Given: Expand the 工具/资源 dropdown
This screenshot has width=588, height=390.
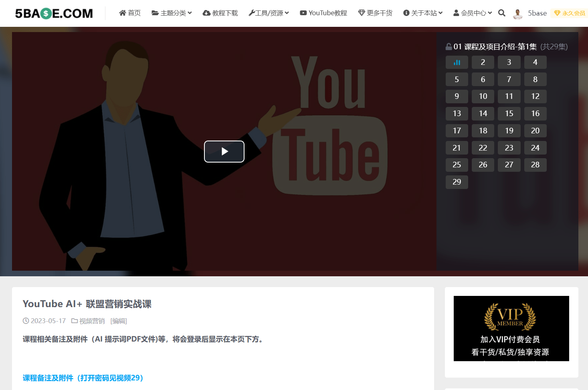Looking at the screenshot, I should (269, 13).
